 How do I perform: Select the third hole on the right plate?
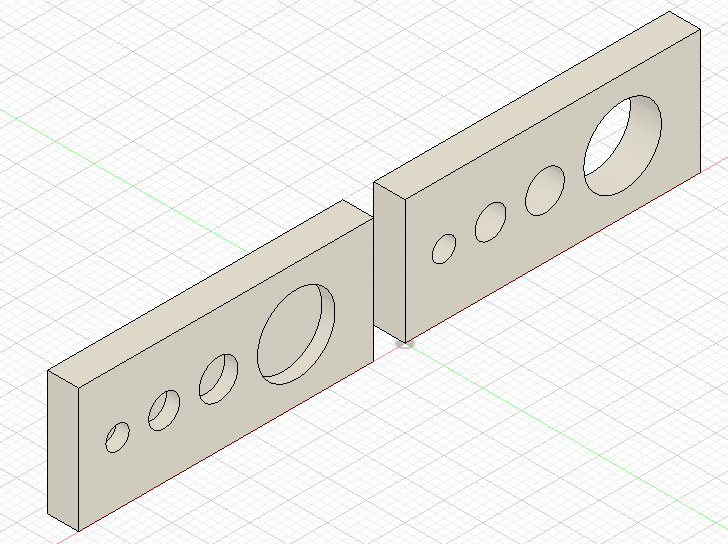pos(545,190)
